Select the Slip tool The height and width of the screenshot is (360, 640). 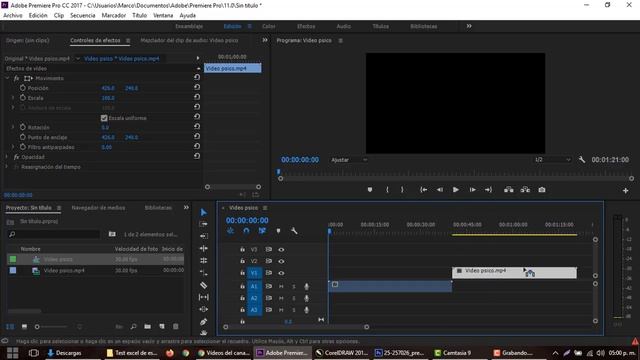203,297
